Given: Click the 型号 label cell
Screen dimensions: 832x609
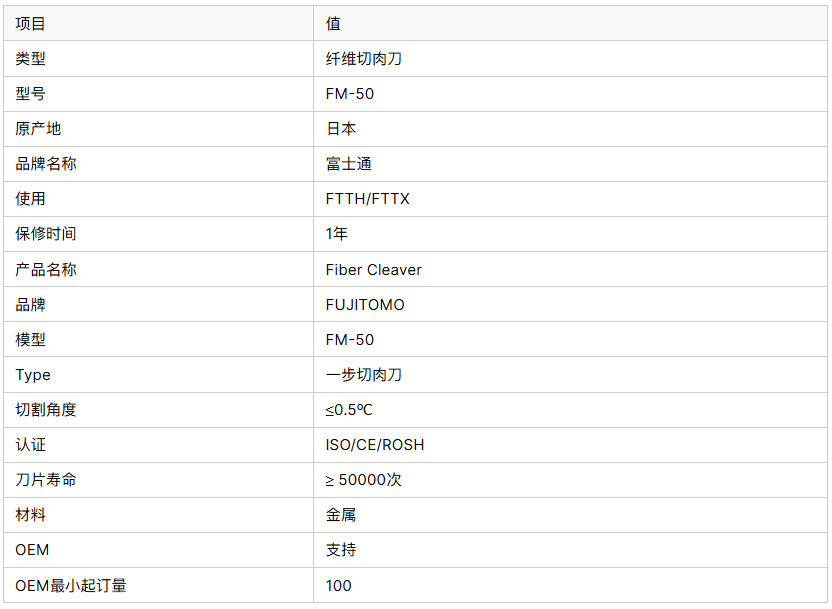Looking at the screenshot, I should (x=31, y=94).
